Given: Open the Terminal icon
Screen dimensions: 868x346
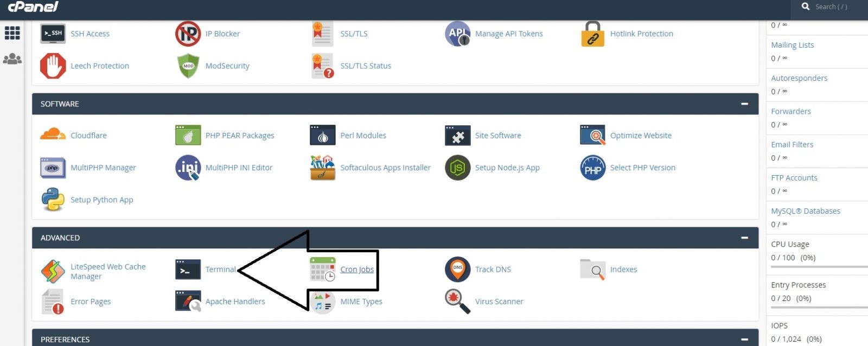Looking at the screenshot, I should point(188,270).
